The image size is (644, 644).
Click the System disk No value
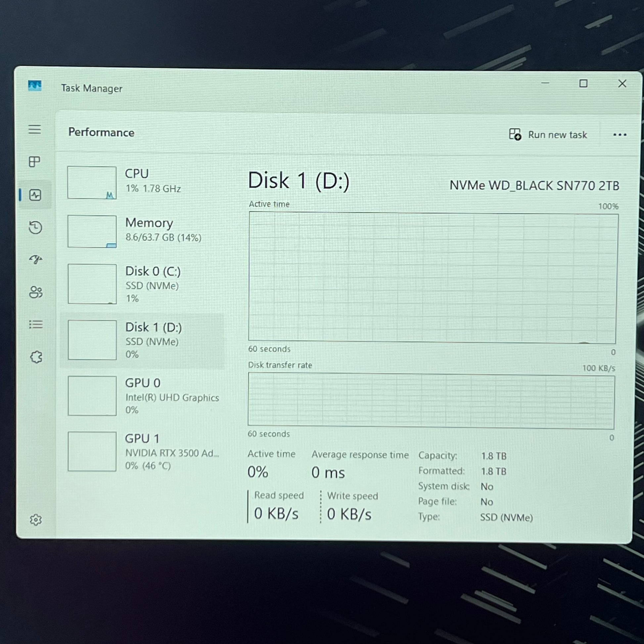(x=487, y=487)
